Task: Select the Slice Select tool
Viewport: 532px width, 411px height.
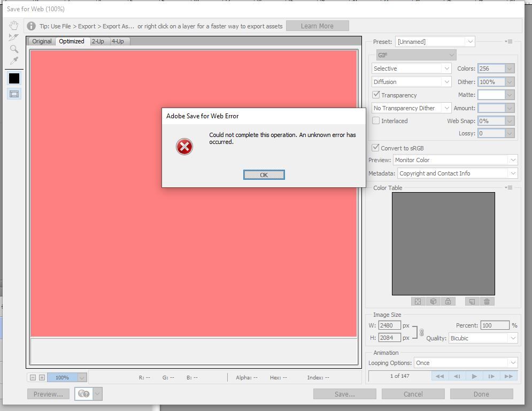Action: point(14,37)
